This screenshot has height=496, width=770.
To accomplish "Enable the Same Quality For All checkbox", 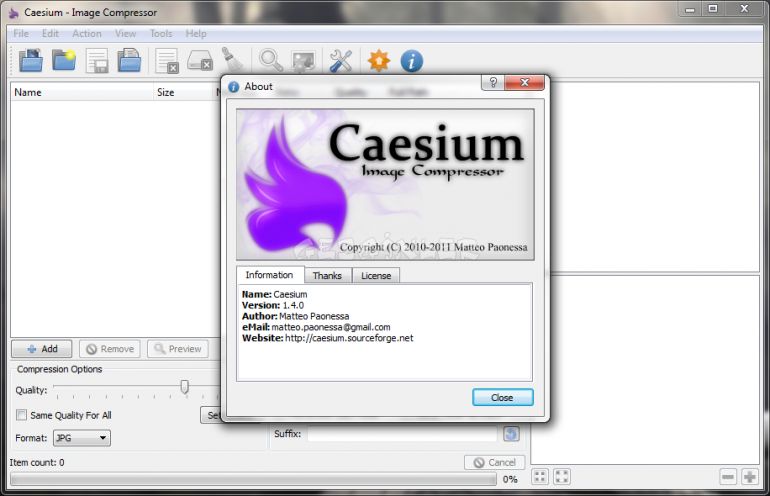I will pos(21,415).
